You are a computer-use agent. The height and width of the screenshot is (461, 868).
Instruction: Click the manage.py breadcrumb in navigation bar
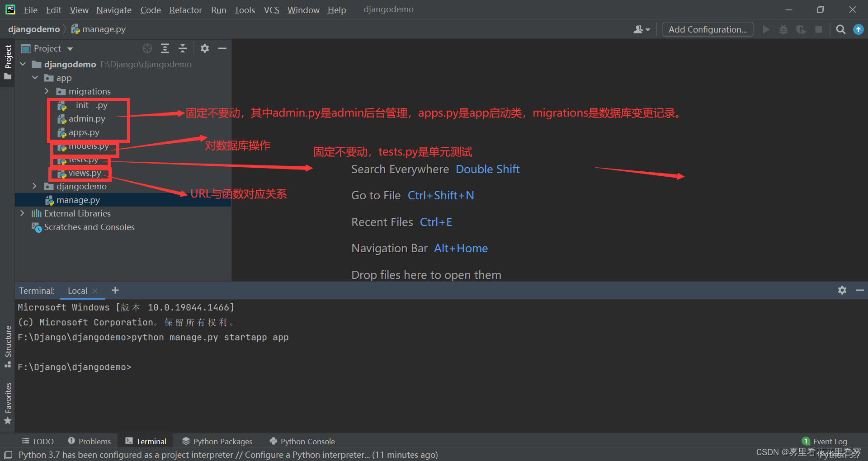pos(99,29)
